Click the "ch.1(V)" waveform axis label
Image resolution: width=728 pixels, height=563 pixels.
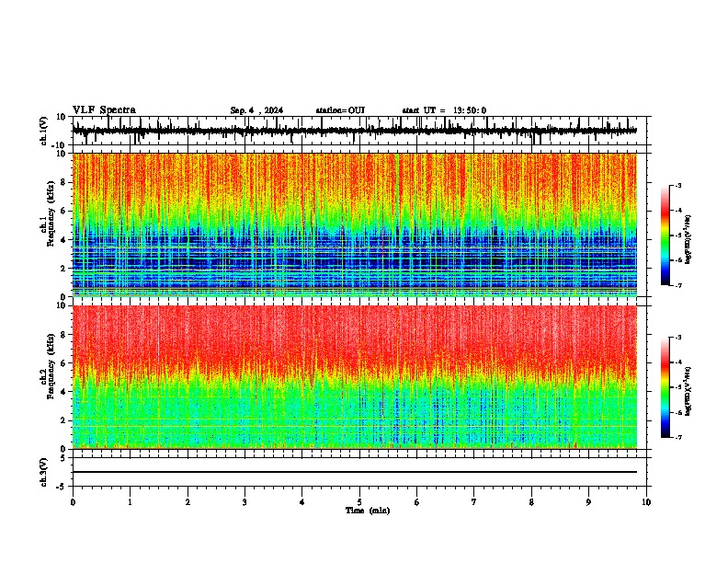[44, 131]
